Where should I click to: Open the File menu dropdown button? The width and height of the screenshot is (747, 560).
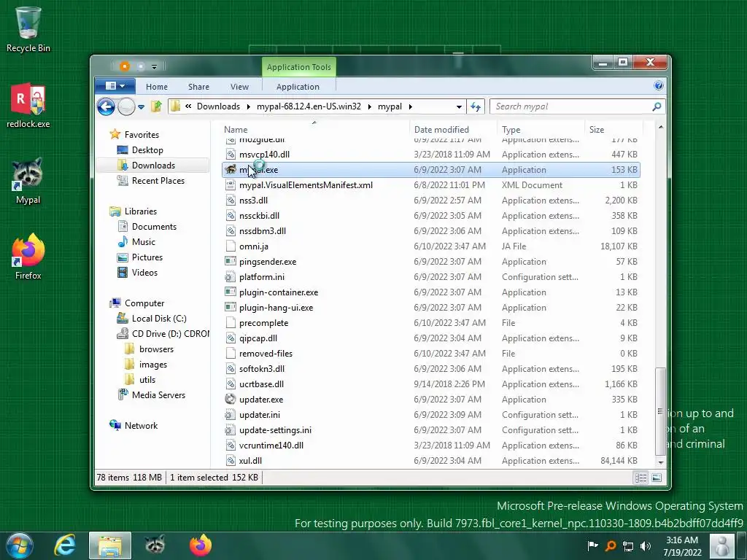pos(115,86)
